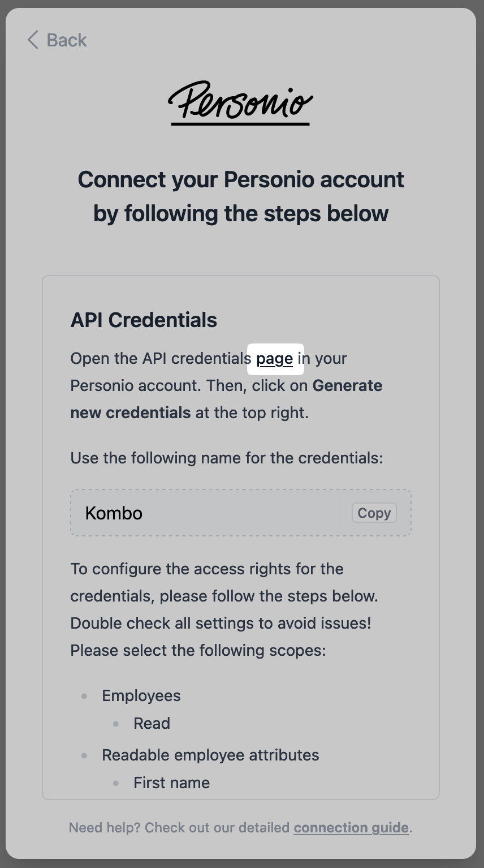Open the detailed connection guide link
This screenshot has width=484, height=868.
click(351, 827)
